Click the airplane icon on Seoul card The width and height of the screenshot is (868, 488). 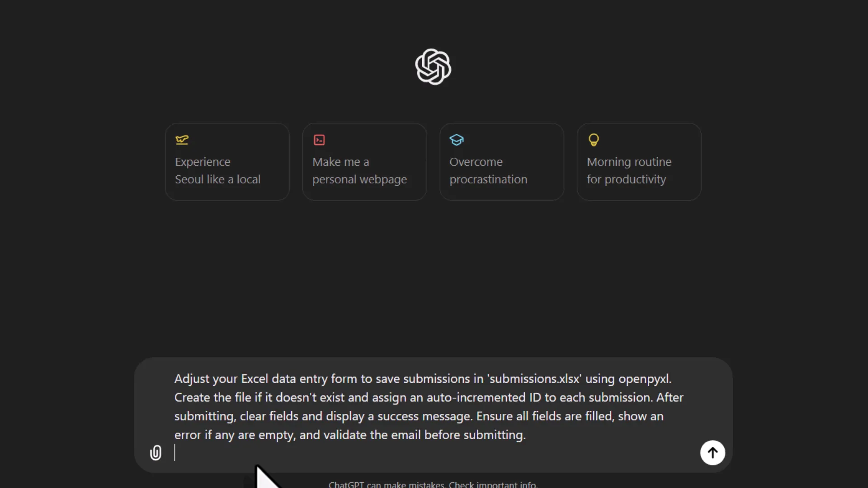182,140
